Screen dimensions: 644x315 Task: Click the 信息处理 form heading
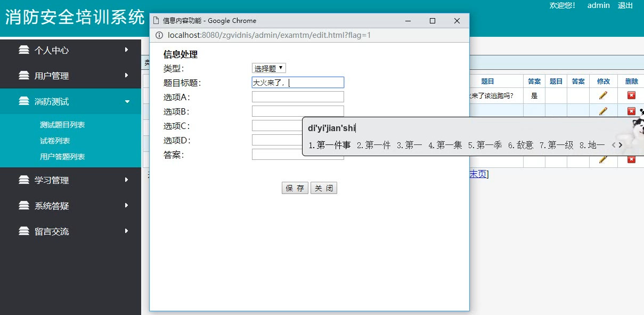(181, 54)
